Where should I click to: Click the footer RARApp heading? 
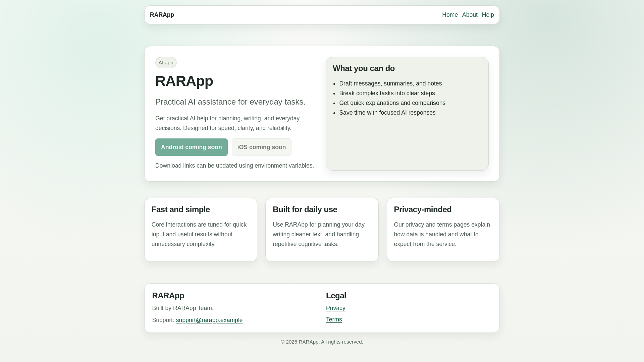(x=168, y=296)
